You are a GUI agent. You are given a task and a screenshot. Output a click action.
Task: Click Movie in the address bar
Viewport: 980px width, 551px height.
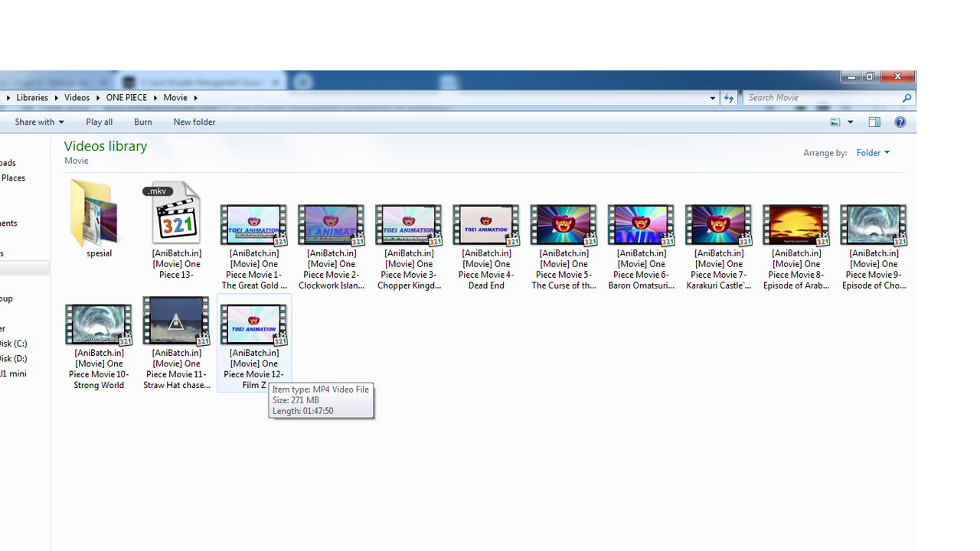(175, 98)
